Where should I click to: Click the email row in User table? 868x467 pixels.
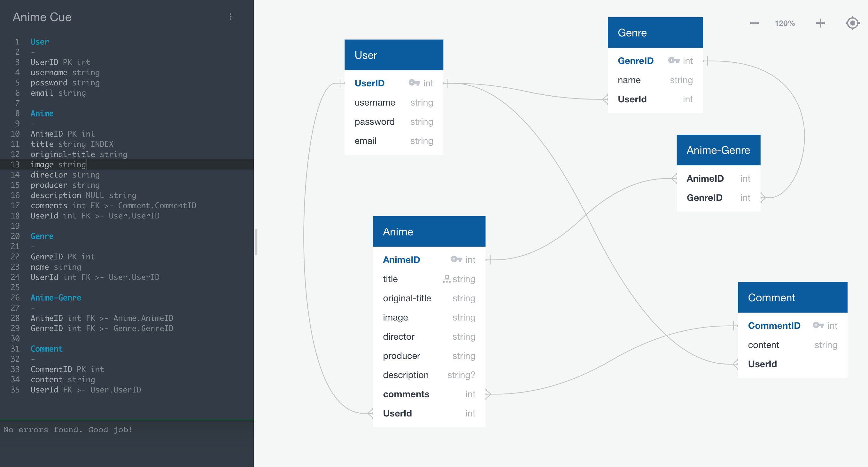click(393, 141)
